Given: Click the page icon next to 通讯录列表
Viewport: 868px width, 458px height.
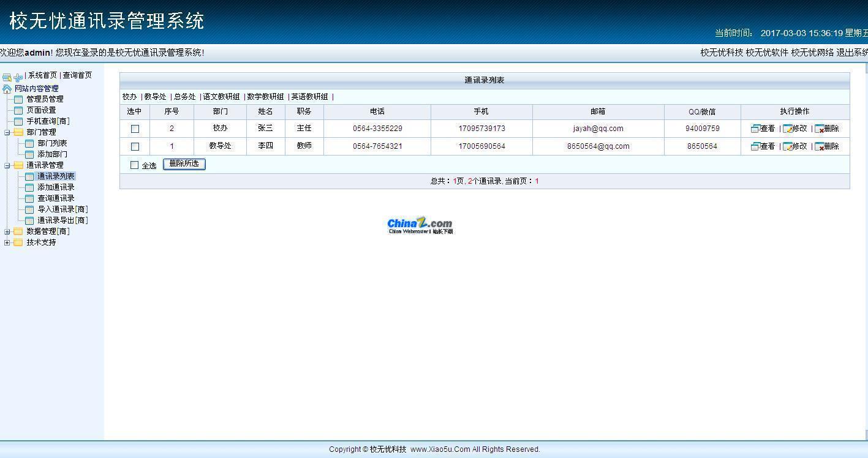Looking at the screenshot, I should [x=29, y=176].
